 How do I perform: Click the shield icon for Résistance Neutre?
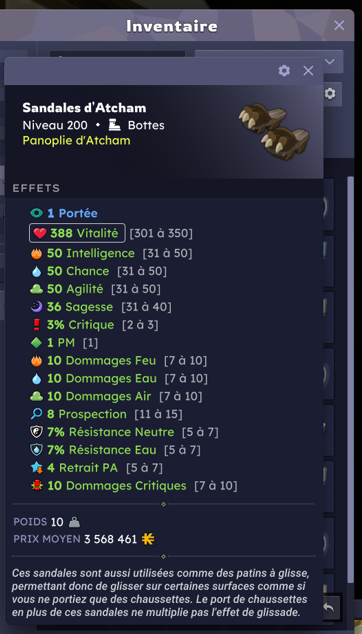36,432
